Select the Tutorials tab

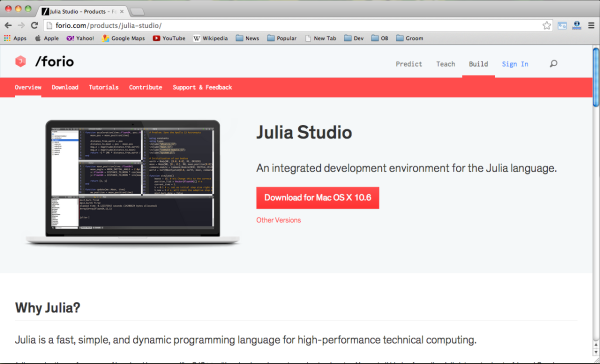click(x=104, y=87)
